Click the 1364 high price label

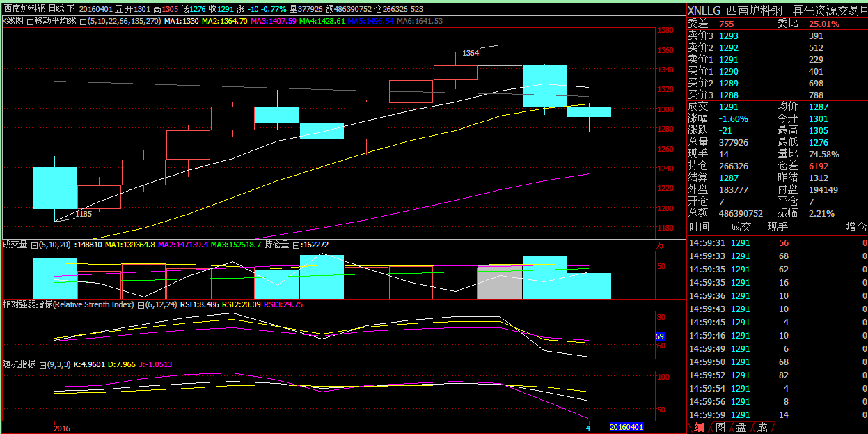(471, 53)
